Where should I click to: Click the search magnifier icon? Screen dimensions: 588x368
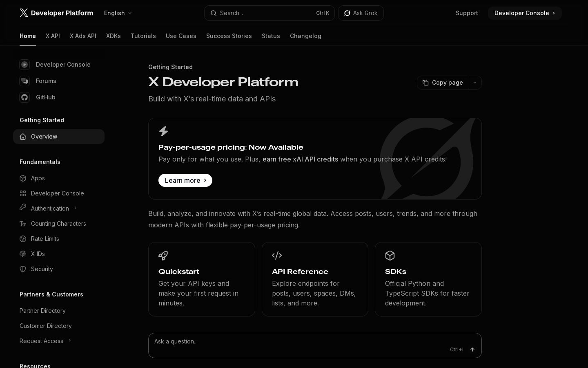coord(213,13)
